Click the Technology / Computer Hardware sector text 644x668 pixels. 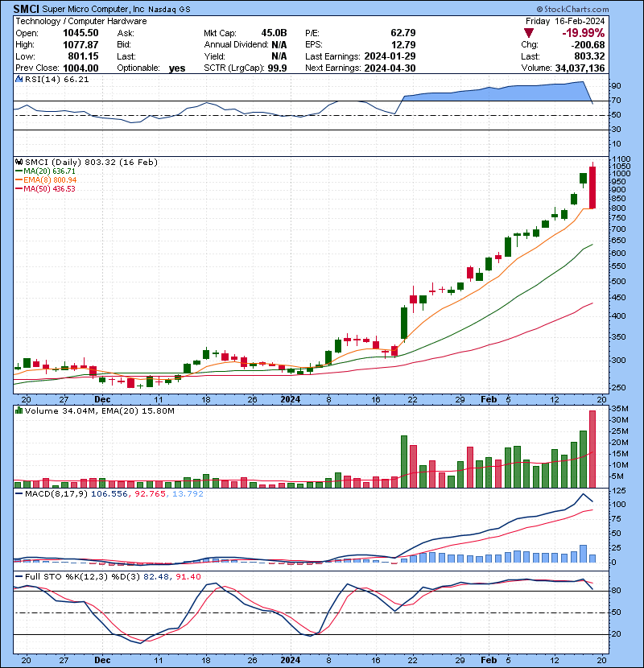[81, 21]
